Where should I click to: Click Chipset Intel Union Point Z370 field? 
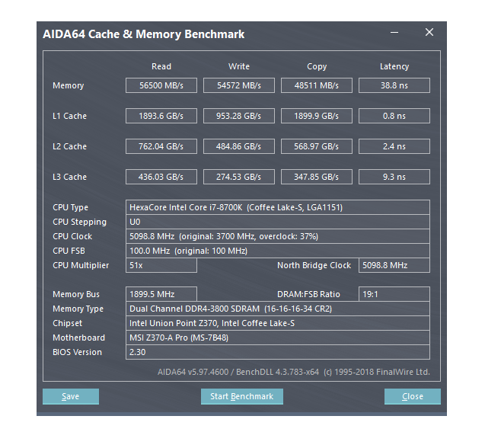pyautogui.click(x=278, y=323)
